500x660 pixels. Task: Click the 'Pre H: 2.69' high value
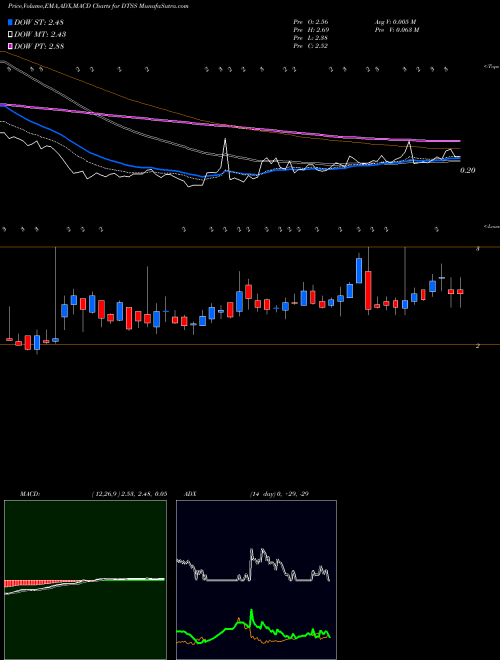point(311,30)
